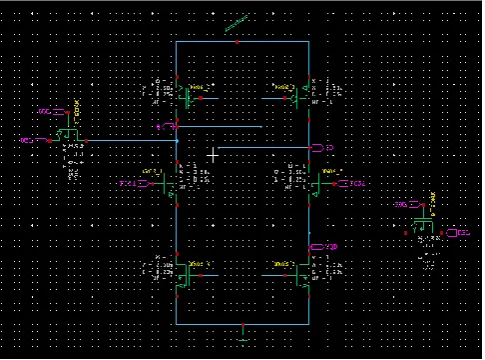The width and height of the screenshot is (485, 360).
Task: Select the magenta pin right of the far-right transistor
Action: (x=458, y=233)
